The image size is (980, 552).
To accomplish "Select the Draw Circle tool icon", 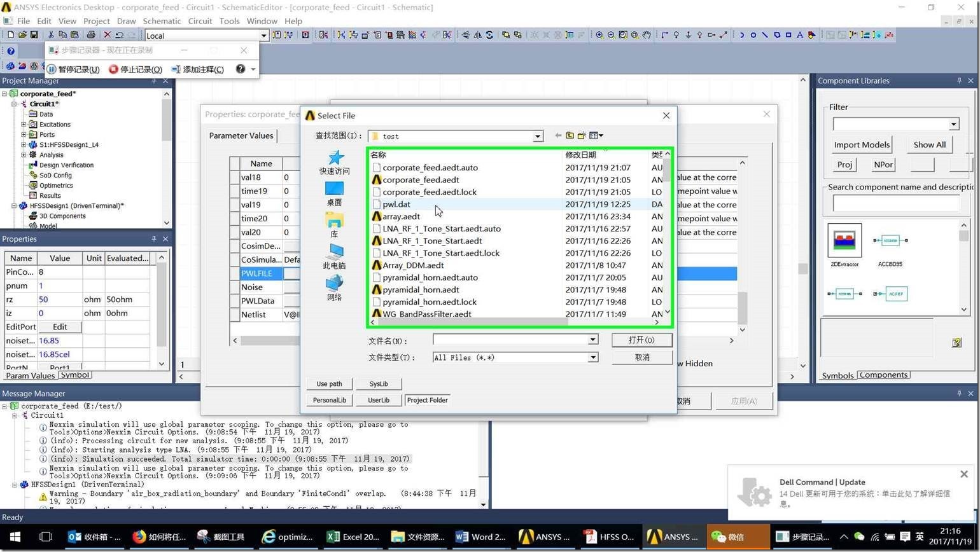I will tap(753, 35).
